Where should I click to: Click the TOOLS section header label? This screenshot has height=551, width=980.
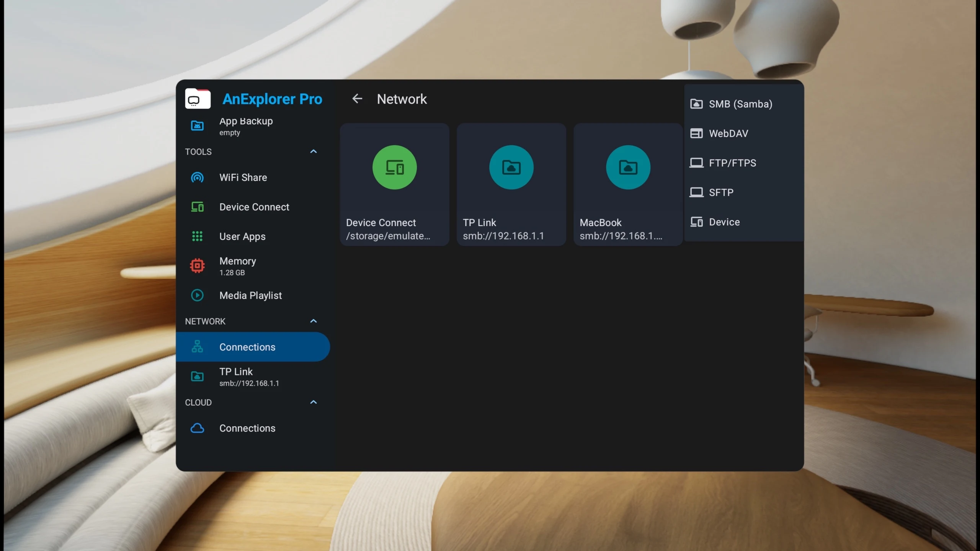[198, 152]
